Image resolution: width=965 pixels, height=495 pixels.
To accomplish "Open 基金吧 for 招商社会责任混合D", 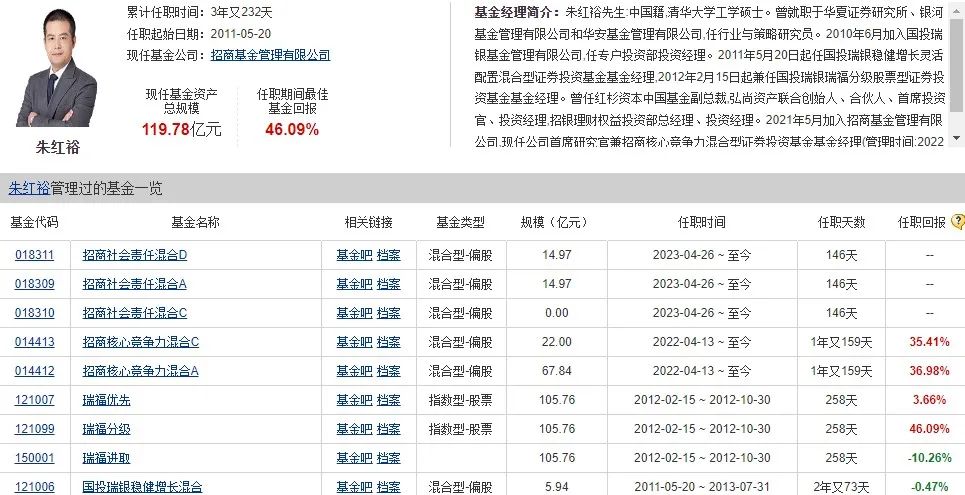I will coord(354,255).
